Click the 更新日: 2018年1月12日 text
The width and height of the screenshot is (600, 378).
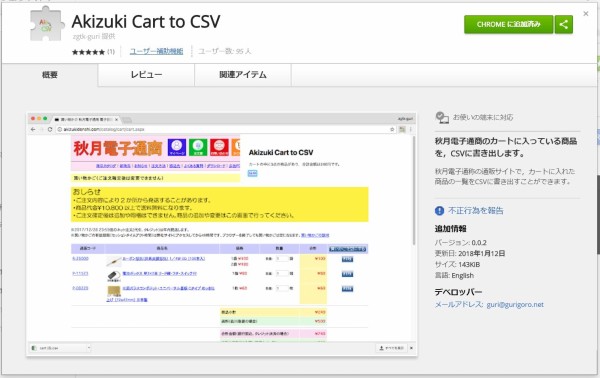coord(470,253)
